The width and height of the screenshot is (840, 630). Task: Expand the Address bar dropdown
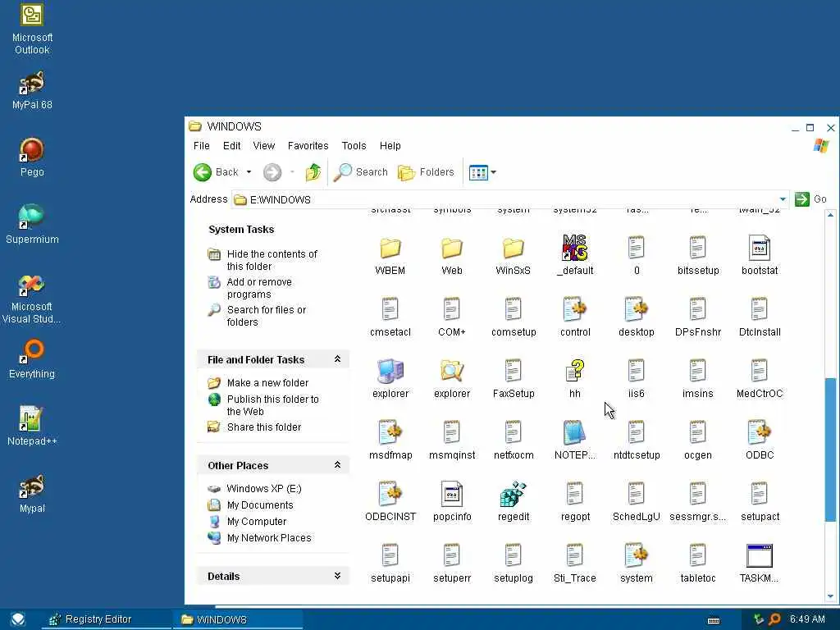(783, 199)
